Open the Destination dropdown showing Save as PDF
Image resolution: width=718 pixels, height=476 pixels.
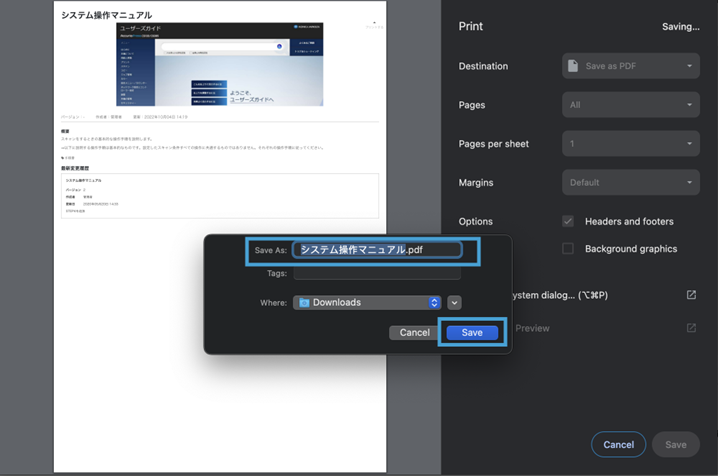pos(630,66)
